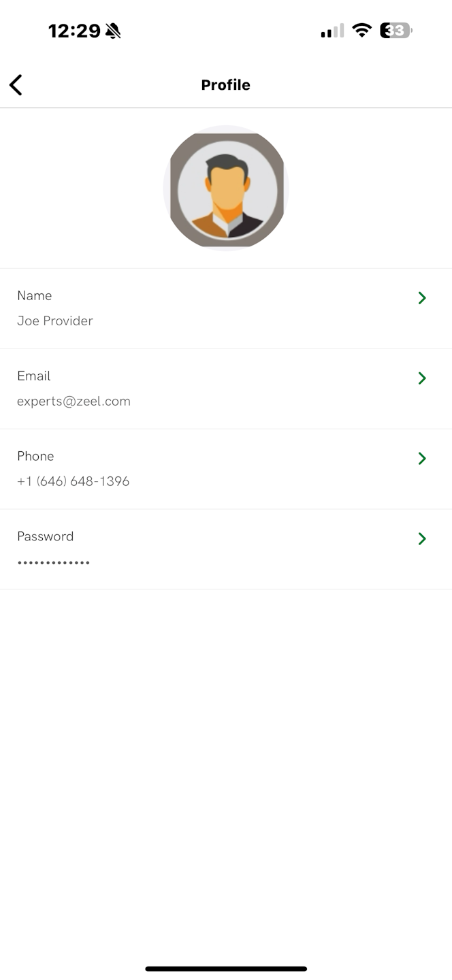Tap the back arrow icon
Image resolution: width=452 pixels, height=980 pixels.
tap(16, 85)
